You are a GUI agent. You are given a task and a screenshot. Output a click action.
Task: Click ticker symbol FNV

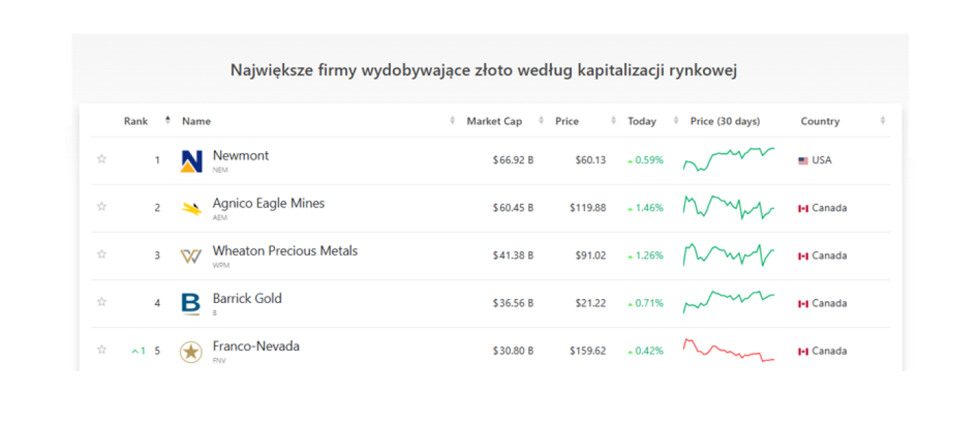pyautogui.click(x=220, y=361)
